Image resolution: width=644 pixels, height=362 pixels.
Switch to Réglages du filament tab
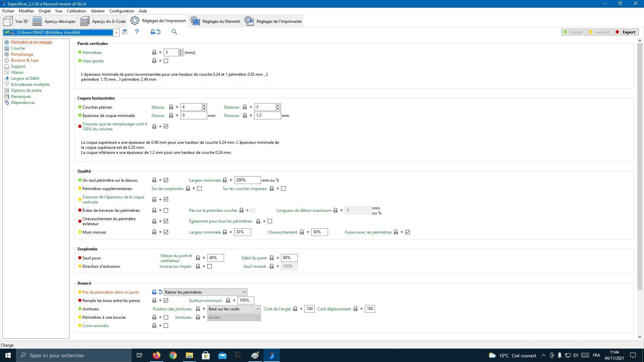[x=215, y=21]
